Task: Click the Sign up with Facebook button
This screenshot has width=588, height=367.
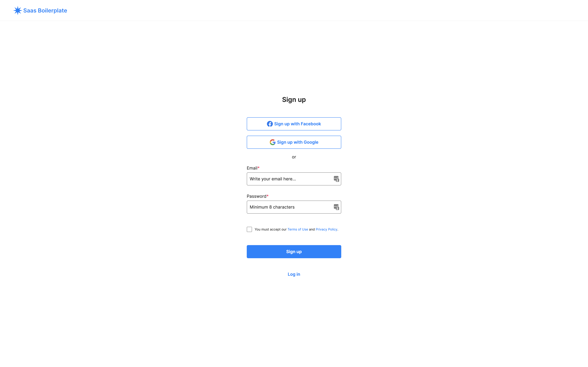Action: pyautogui.click(x=294, y=124)
